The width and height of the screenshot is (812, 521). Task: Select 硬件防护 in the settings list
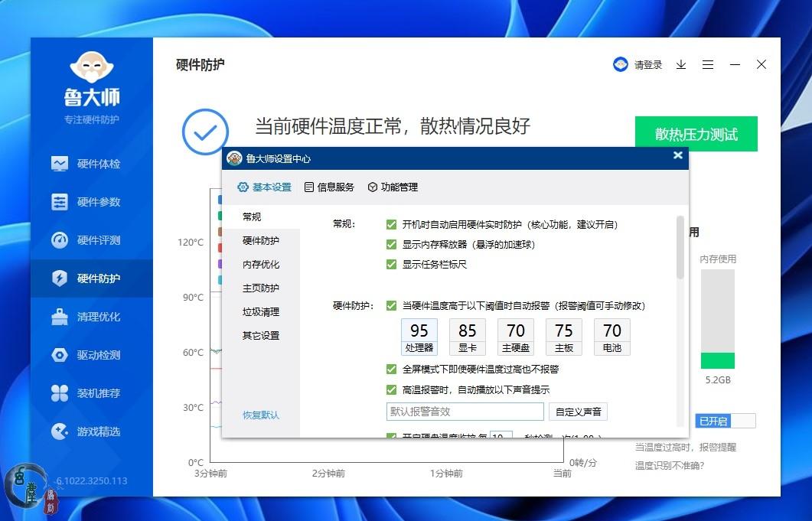pos(260,241)
